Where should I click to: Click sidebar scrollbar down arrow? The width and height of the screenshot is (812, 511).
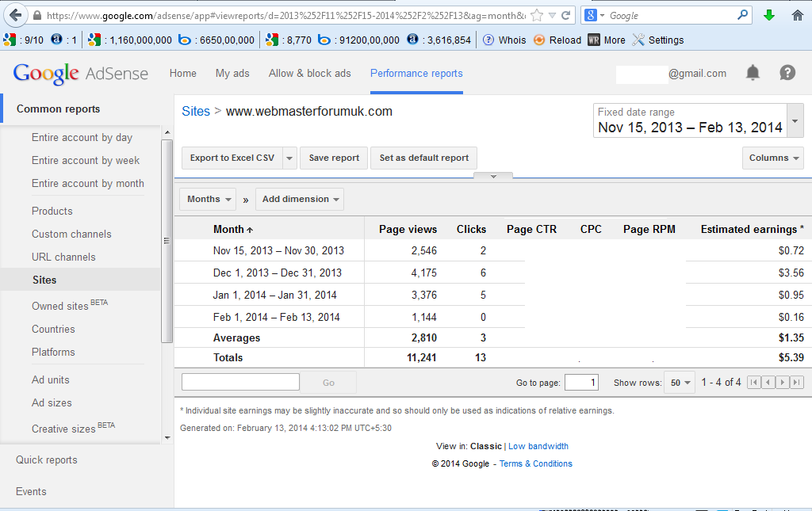tap(167, 437)
